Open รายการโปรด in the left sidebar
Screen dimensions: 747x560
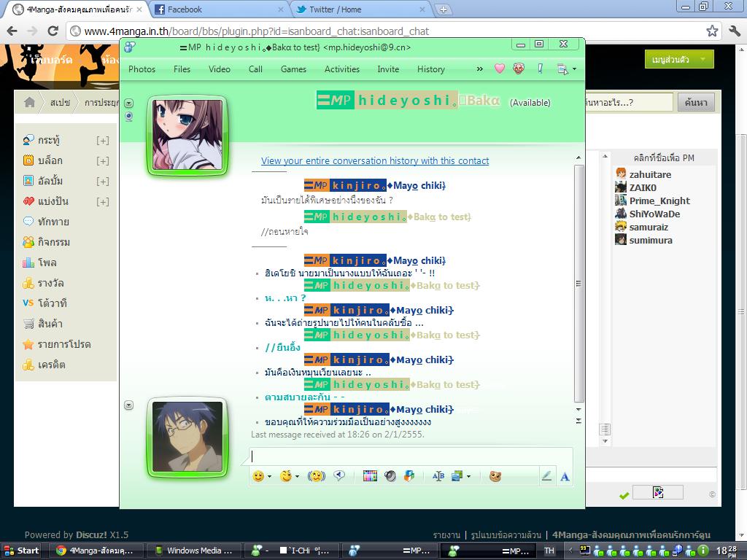coord(64,344)
